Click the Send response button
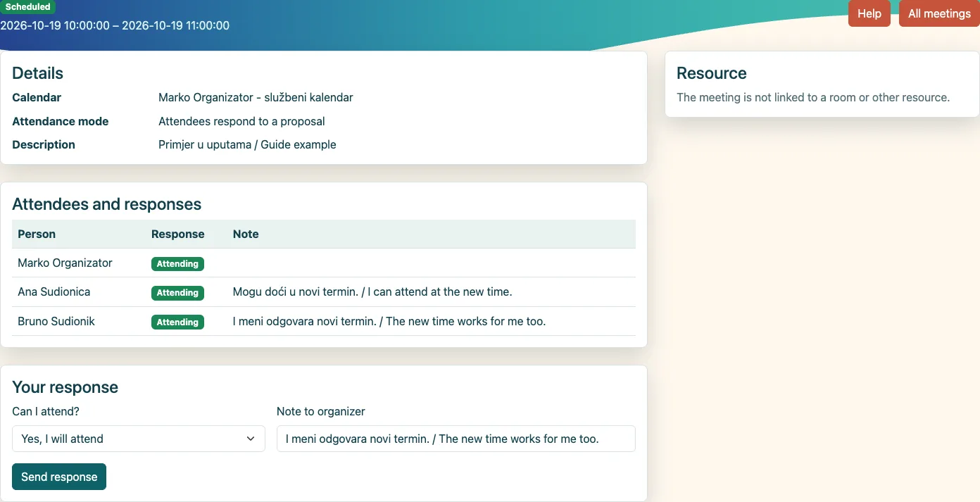 coord(59,477)
